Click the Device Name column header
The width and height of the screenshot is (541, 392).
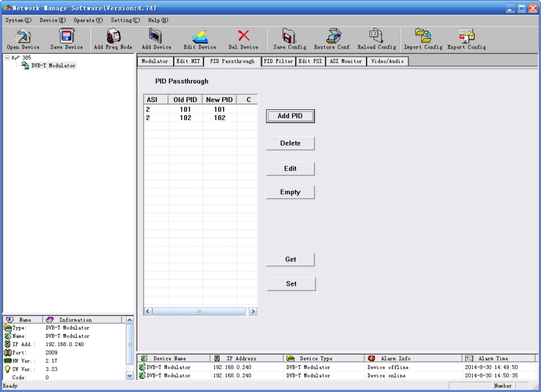point(173,359)
